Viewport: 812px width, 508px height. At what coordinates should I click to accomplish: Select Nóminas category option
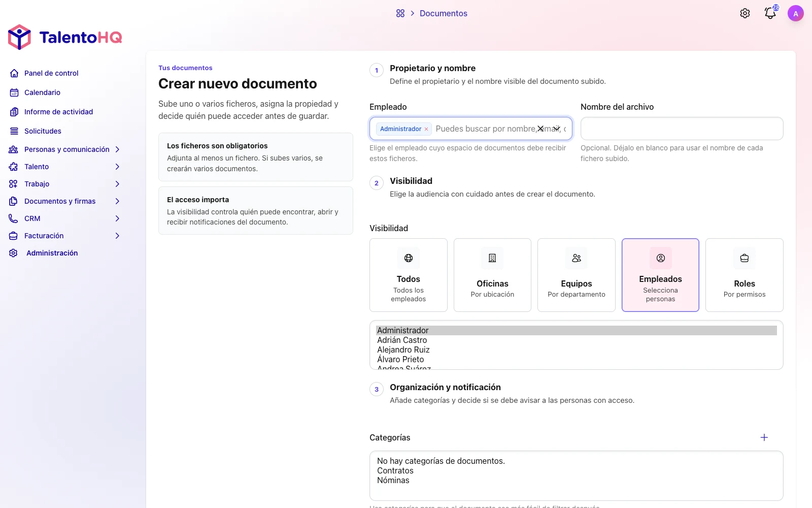577,480
